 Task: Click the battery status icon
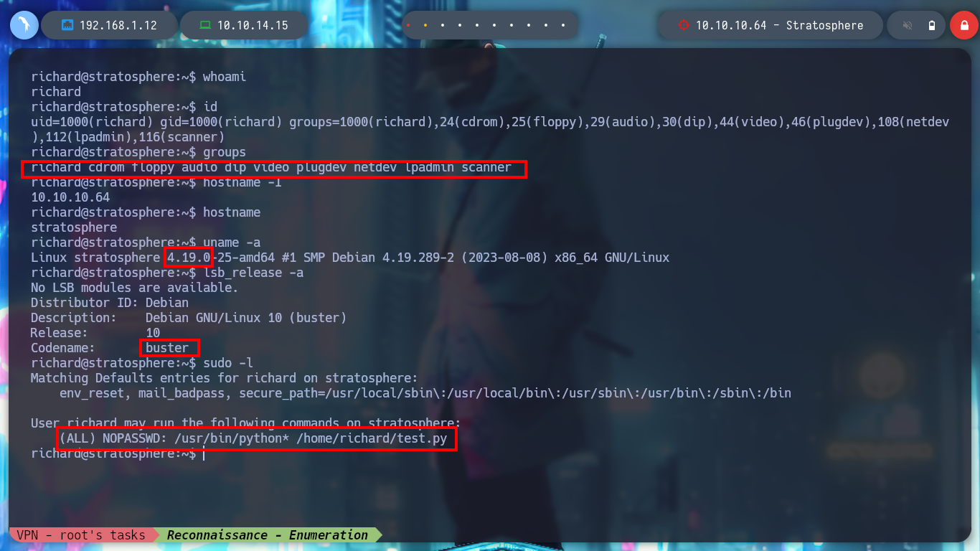click(x=932, y=26)
